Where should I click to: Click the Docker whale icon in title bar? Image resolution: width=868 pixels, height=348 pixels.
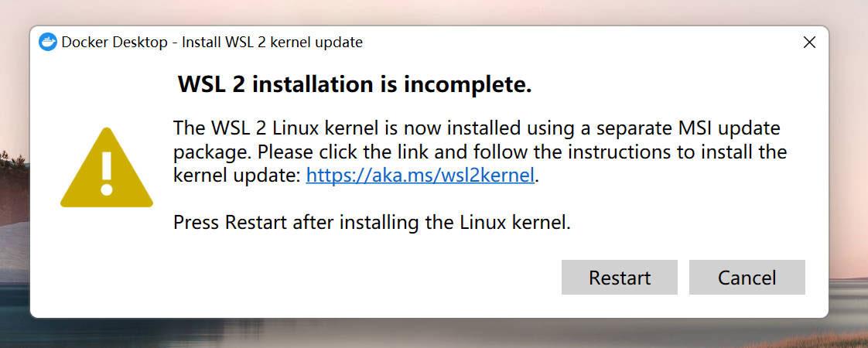(x=48, y=43)
